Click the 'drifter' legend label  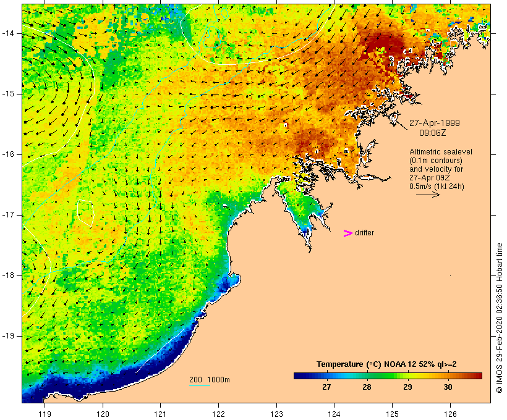coord(364,233)
